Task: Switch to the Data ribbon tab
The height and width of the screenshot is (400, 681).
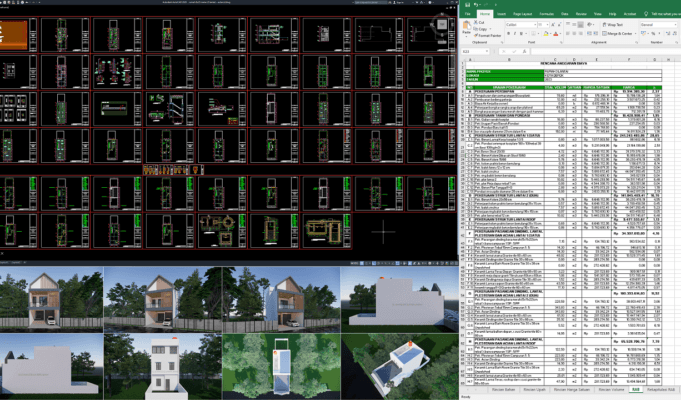Action: coord(565,14)
